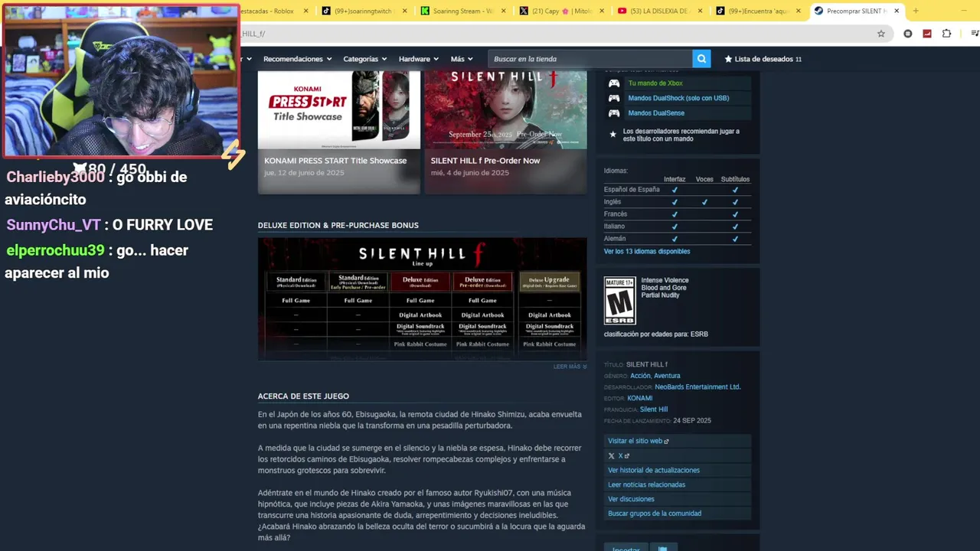Open a new browser tab with plus
Screen dimensions: 980x551
[915, 11]
